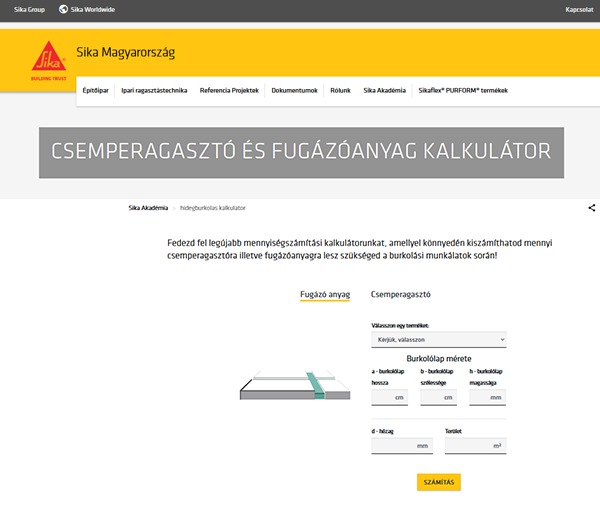Click the Sika Magyarország title
This screenshot has height=508, width=600.
126,52
